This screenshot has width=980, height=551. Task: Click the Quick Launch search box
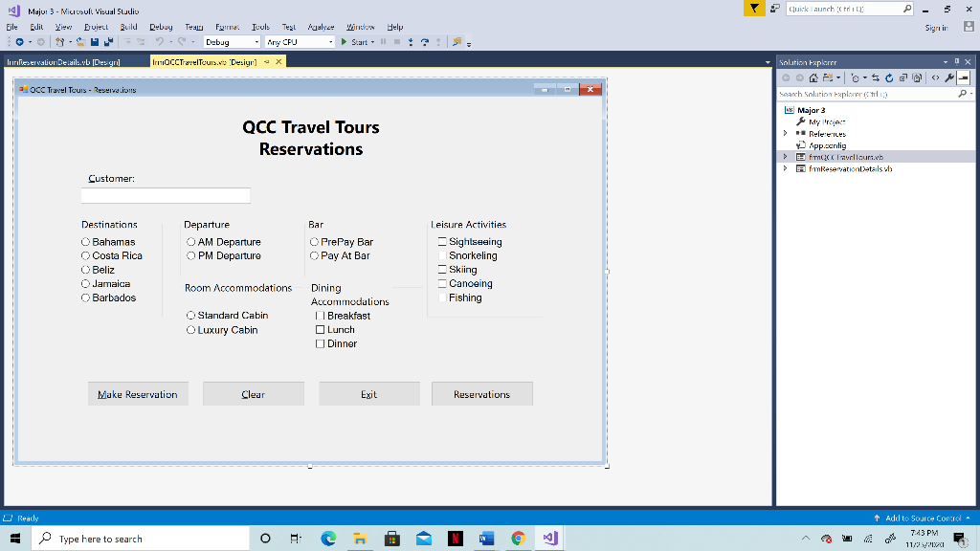click(x=850, y=9)
